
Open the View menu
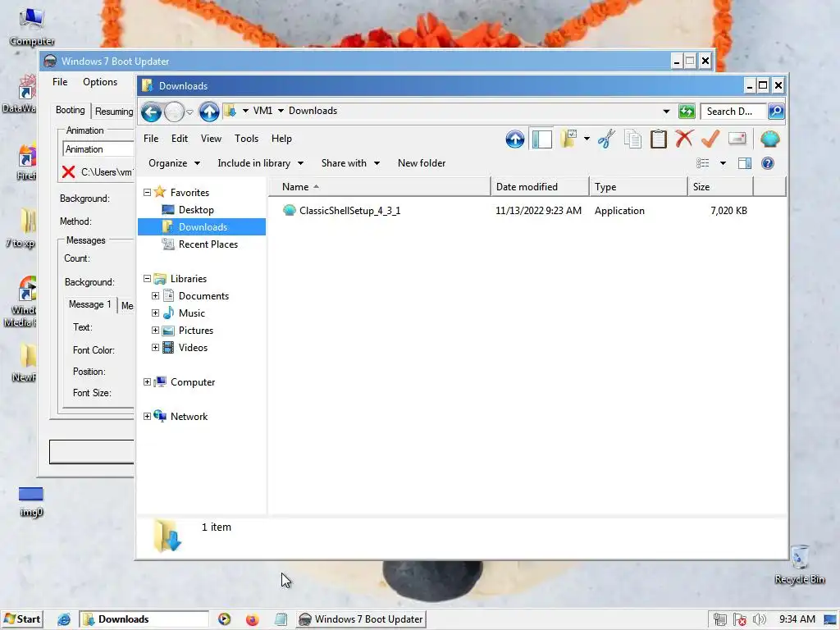coord(211,139)
